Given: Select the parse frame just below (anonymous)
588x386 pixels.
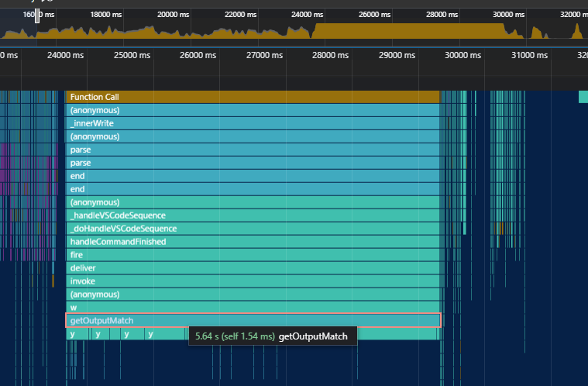Looking at the screenshot, I should click(x=253, y=150).
